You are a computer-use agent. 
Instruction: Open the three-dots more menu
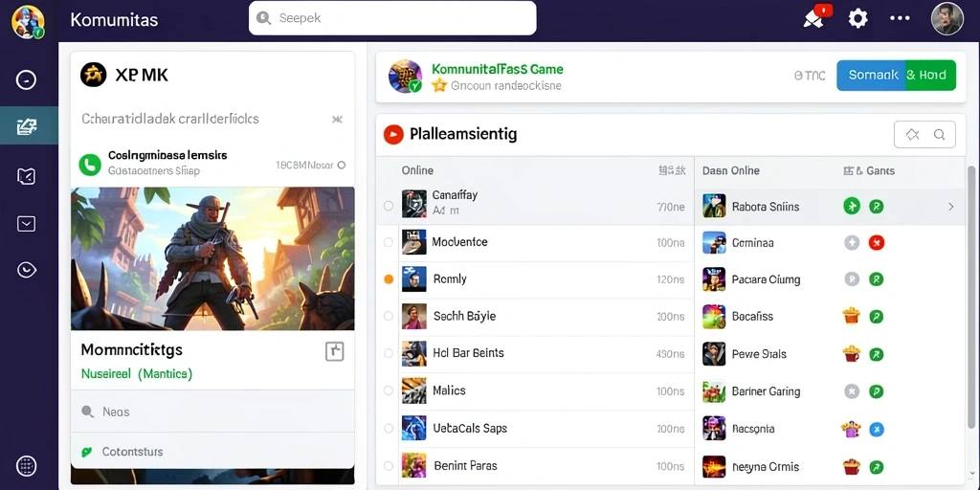tap(900, 18)
